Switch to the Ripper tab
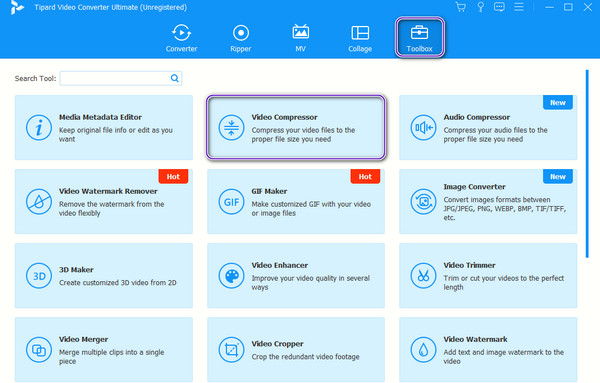Screen dimensions: 600x383 pyautogui.click(x=241, y=38)
